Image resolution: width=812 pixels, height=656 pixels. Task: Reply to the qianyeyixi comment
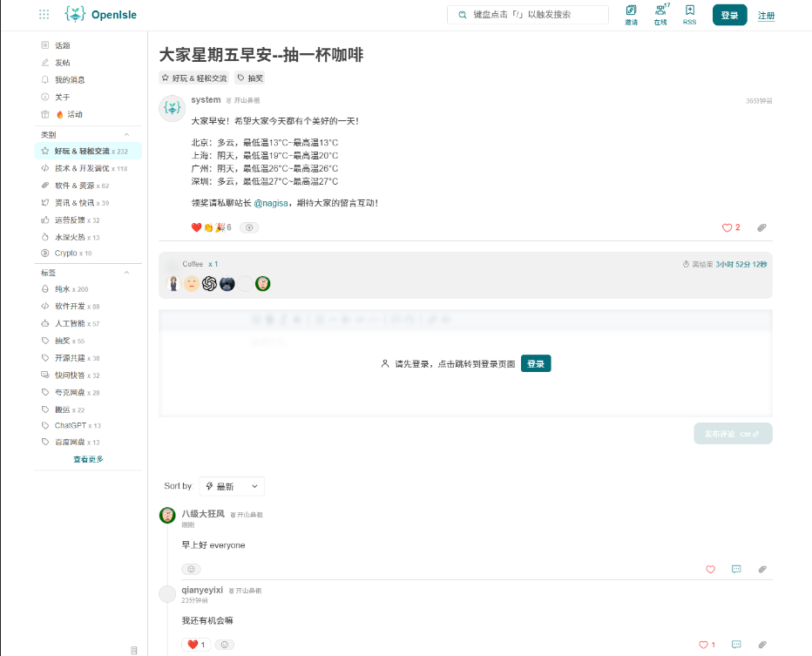tap(736, 645)
